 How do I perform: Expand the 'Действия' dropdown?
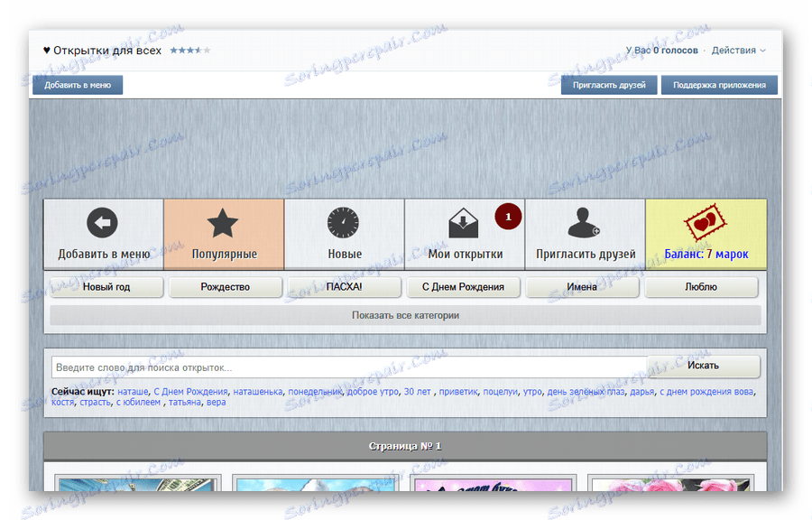coord(738,51)
